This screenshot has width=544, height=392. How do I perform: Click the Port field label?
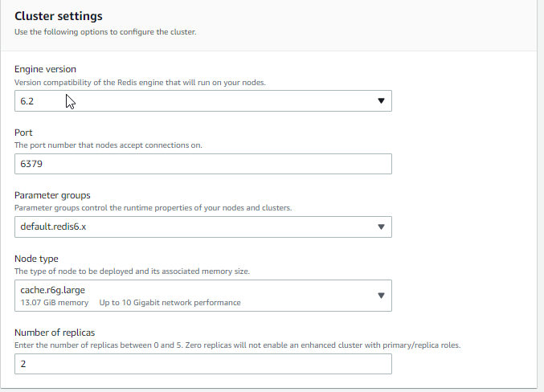tap(23, 133)
